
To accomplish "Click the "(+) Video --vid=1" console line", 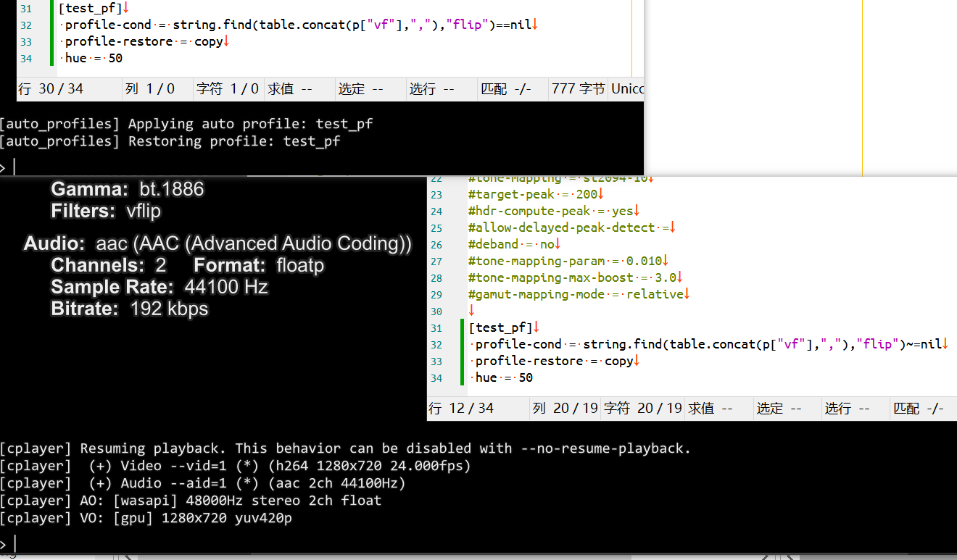I will point(236,466).
